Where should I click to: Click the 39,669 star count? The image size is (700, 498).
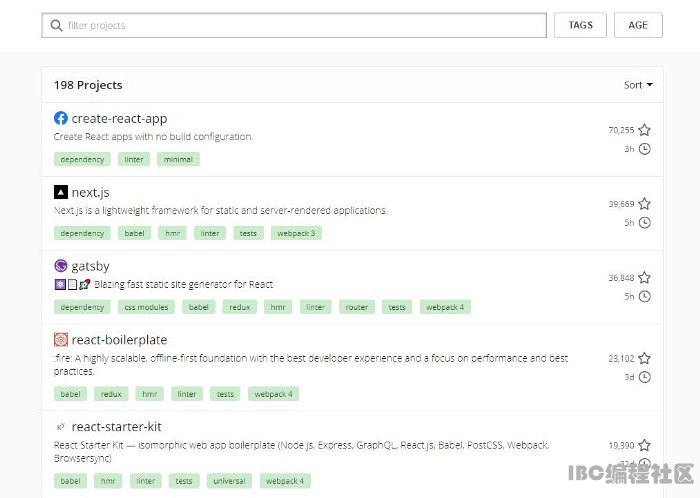[621, 204]
